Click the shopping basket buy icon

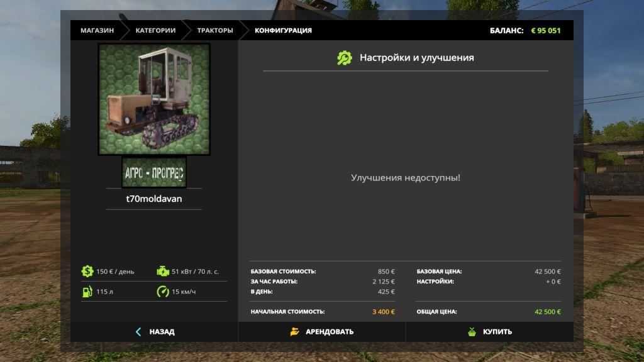coord(472,332)
